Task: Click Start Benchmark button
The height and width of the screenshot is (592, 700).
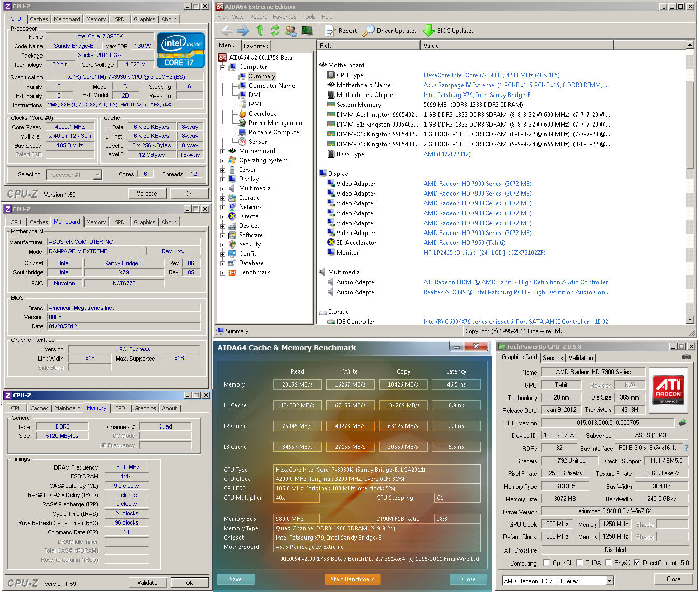Action: click(x=352, y=579)
